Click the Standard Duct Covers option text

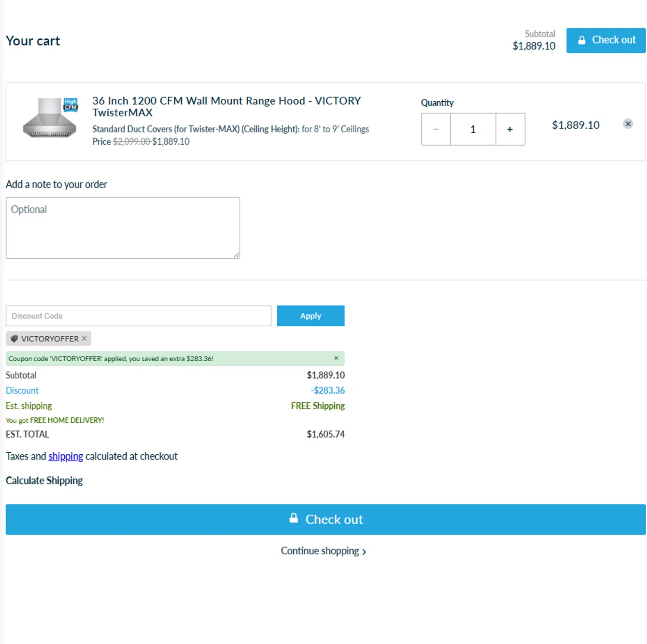[x=231, y=129]
